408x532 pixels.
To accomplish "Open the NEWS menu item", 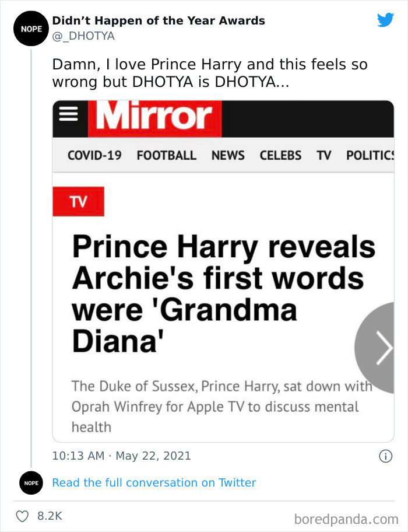I will pos(228,155).
